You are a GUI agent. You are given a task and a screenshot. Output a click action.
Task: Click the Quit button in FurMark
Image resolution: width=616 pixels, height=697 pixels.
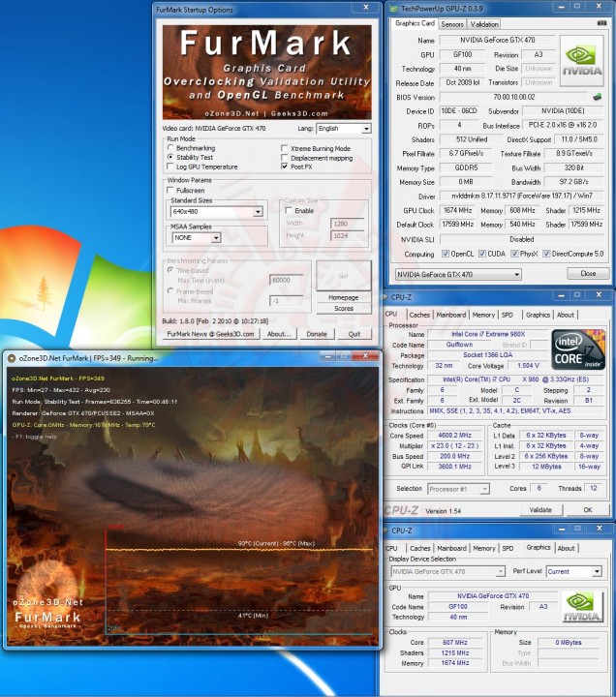click(x=354, y=334)
